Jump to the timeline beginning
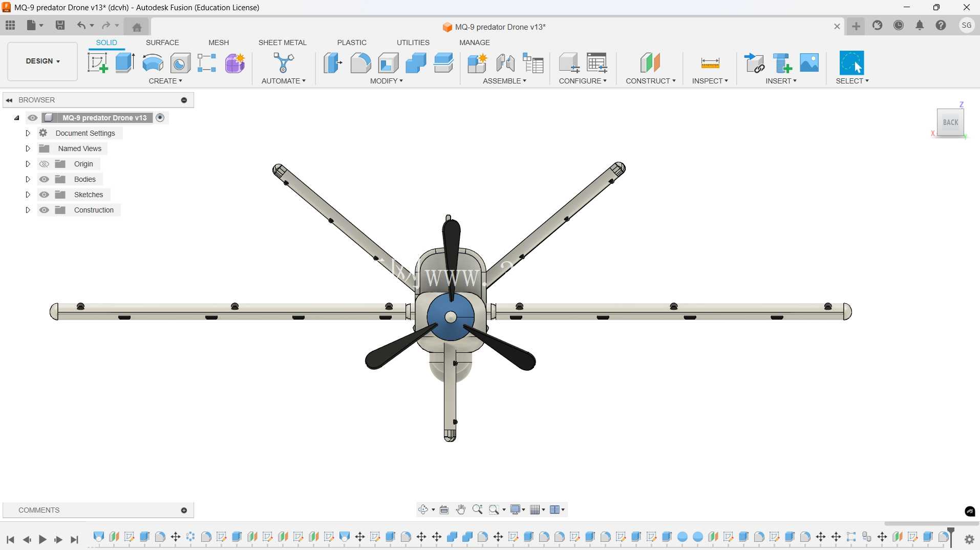The width and height of the screenshot is (980, 550). (10, 539)
